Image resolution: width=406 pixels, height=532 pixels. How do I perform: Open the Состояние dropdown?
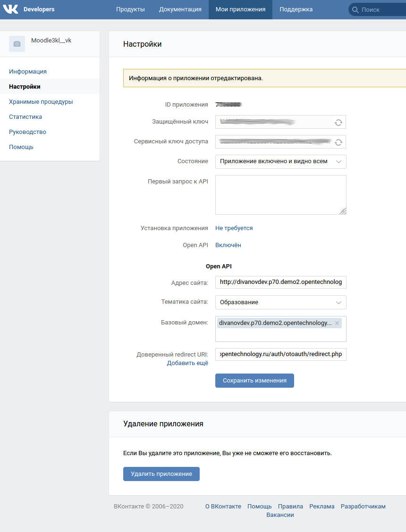(280, 161)
